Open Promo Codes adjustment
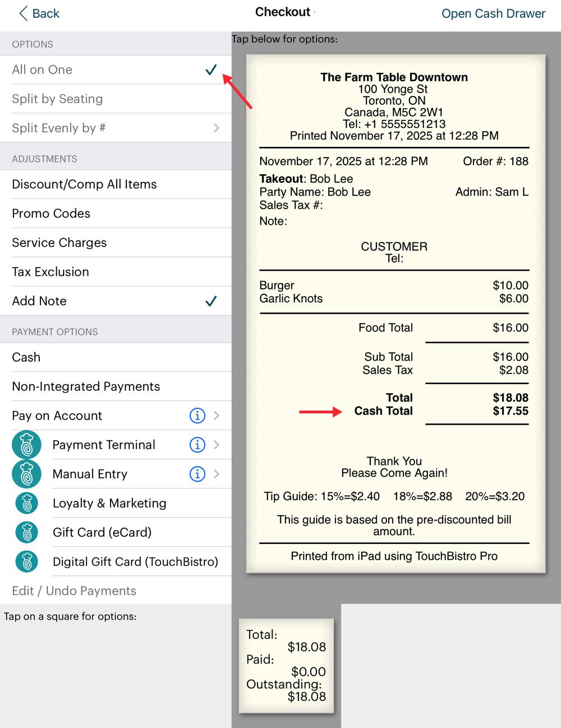The image size is (561, 728). (116, 213)
